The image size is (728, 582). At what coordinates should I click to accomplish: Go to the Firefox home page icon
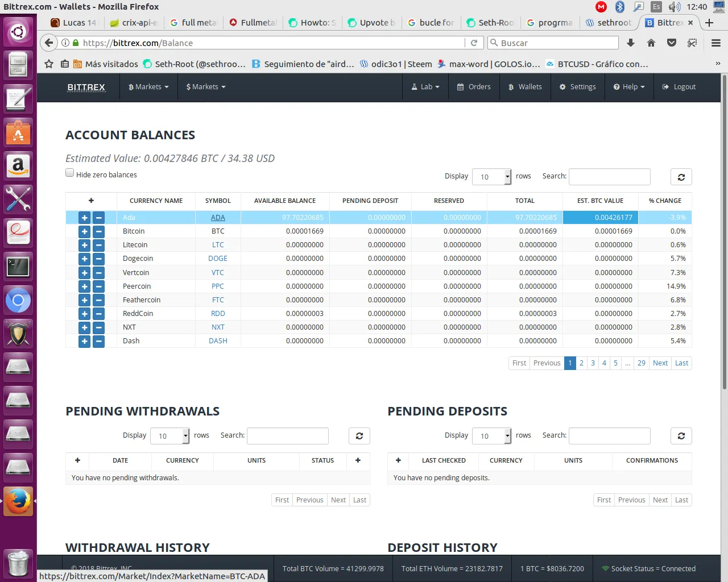coord(651,43)
